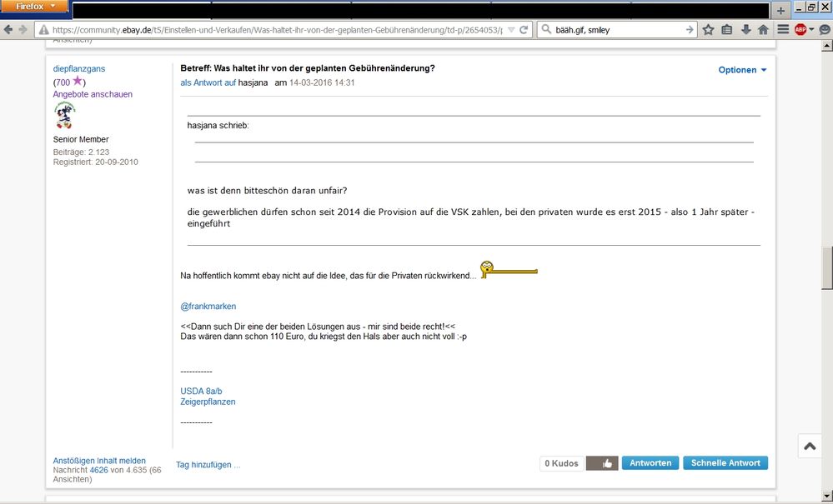Screen dimensions: 833x504
Task: Open the Adblock Plus icon
Action: [x=802, y=29]
